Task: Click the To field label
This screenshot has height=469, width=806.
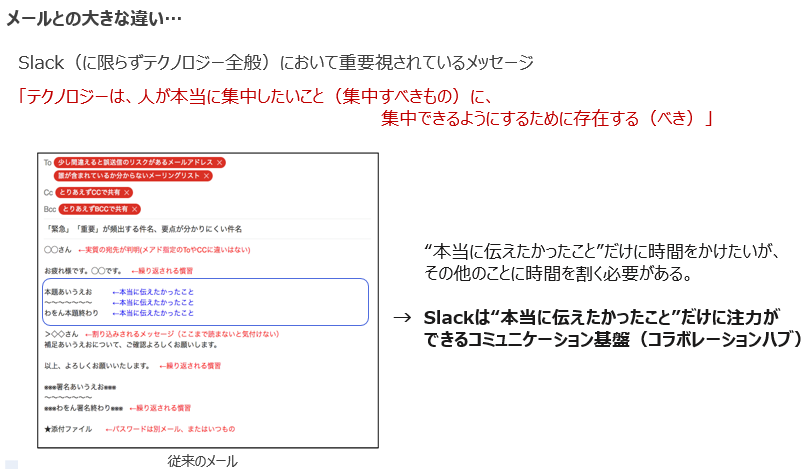Action: point(47,163)
